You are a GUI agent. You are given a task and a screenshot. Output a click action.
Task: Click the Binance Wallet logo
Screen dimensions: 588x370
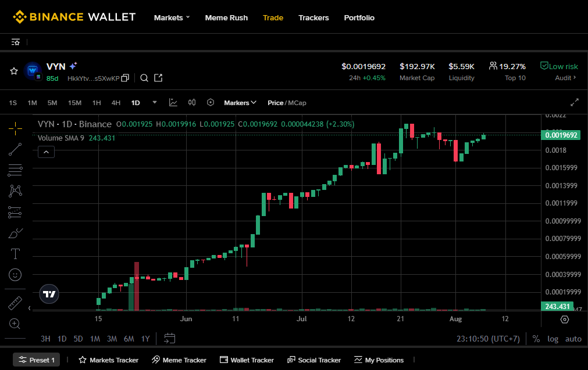coord(74,17)
